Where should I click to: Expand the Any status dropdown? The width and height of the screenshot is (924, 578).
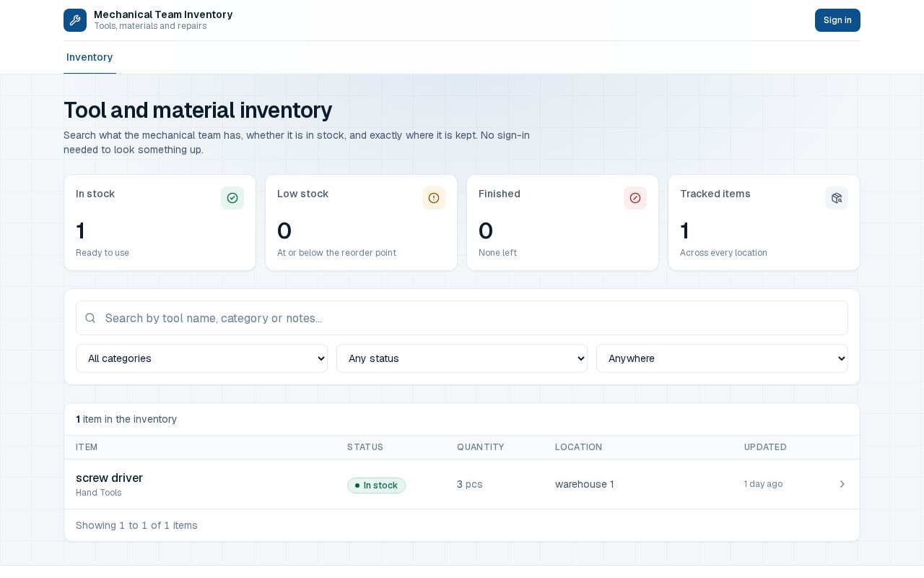click(x=462, y=358)
